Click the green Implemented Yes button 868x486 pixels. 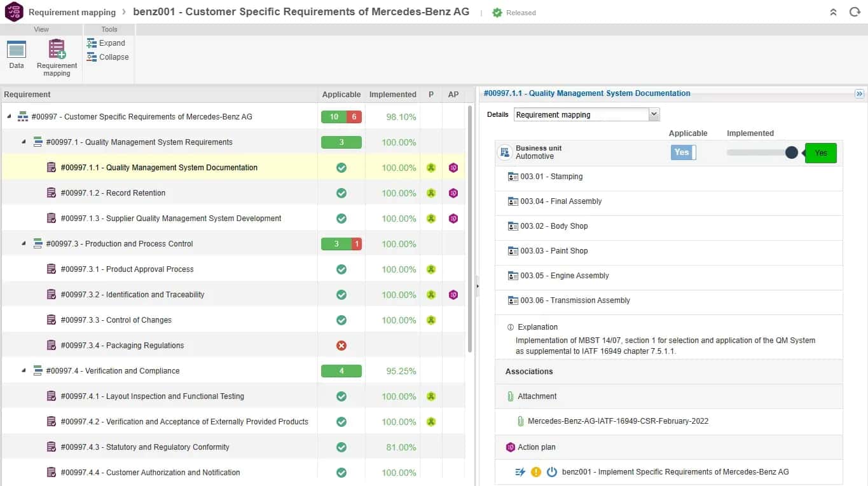coord(821,153)
